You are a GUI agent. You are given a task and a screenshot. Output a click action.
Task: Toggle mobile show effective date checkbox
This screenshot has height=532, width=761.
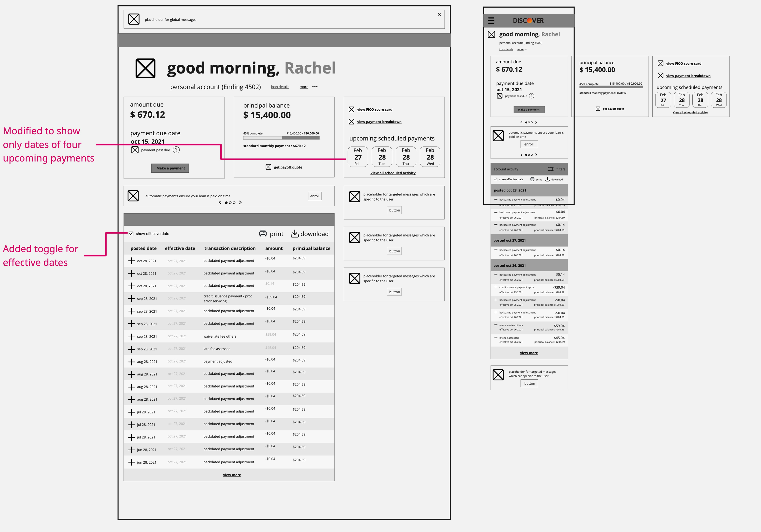(495, 179)
